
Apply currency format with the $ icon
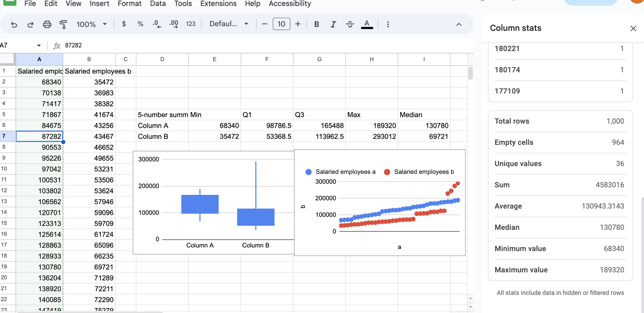pyautogui.click(x=124, y=24)
